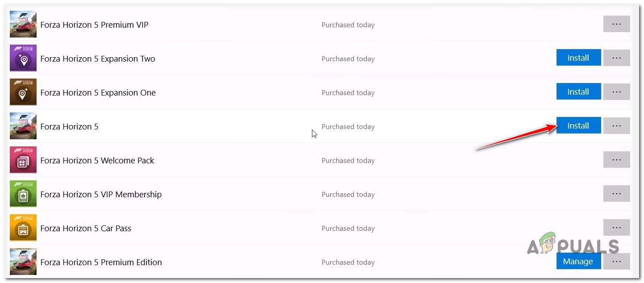This screenshot has width=644, height=283.
Task: Click the Forza Horizon 5 Premium VIP icon
Action: coord(23,24)
